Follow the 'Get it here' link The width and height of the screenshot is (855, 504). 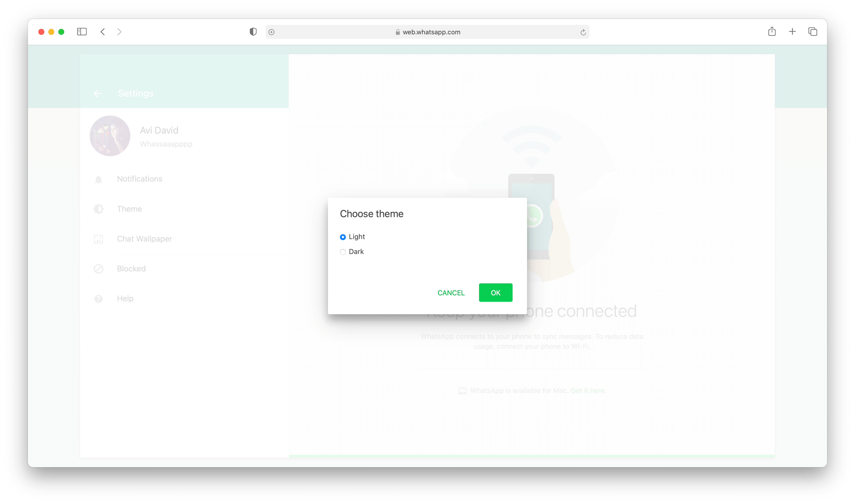pyautogui.click(x=588, y=391)
